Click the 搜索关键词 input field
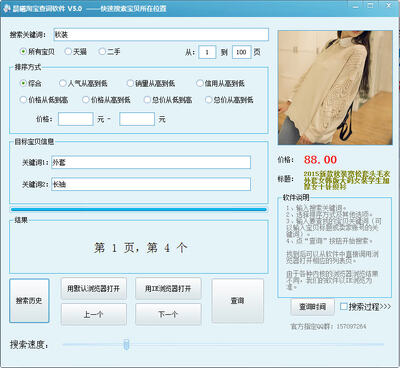The width and height of the screenshot is (400, 368). click(x=161, y=35)
